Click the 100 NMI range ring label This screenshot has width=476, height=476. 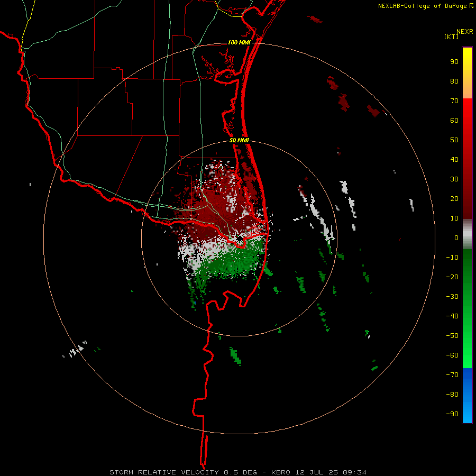(x=239, y=42)
